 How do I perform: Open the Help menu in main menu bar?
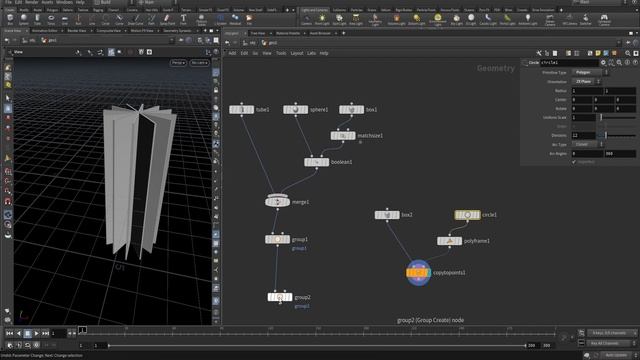point(80,2)
